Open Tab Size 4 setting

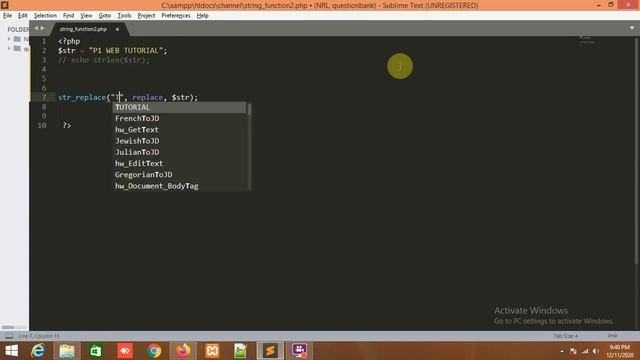pos(565,336)
